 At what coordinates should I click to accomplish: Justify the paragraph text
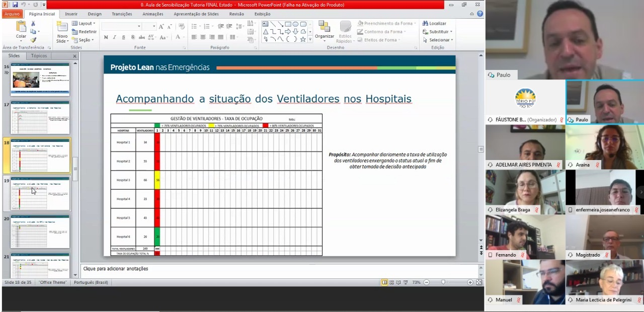(220, 37)
